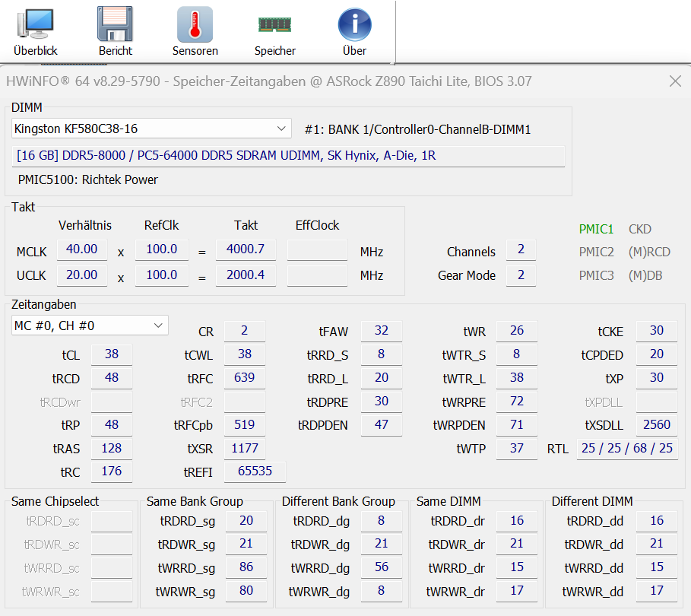Click the UCLK ratio value 20.00
Viewport: 691px width, 616px height.
click(81, 275)
